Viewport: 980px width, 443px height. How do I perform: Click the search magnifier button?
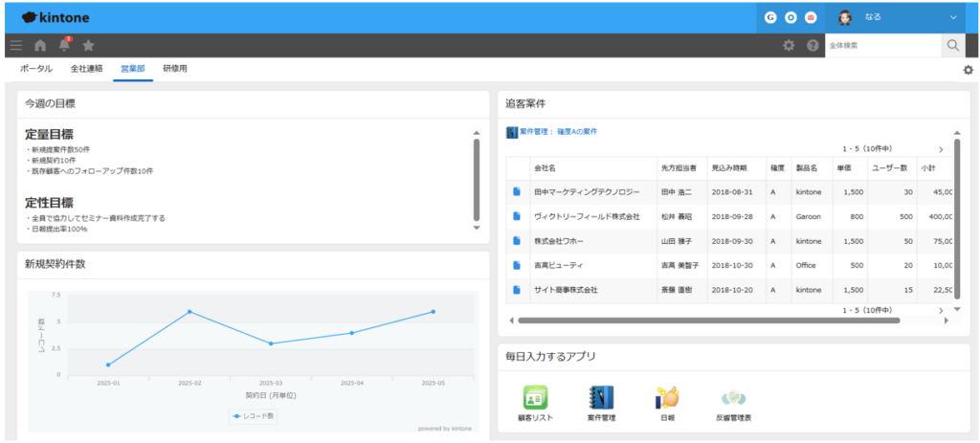[952, 45]
